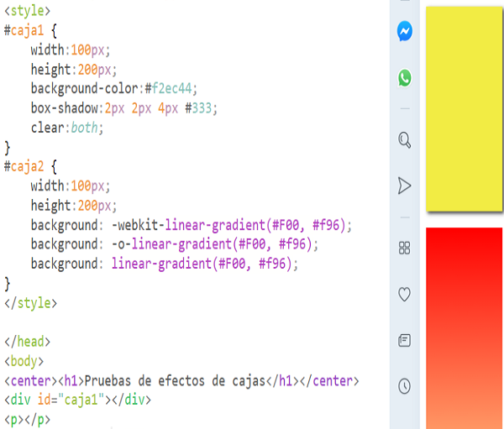Click the unprefixed background: linear-gradient line
504x429 pixels.
click(x=165, y=264)
